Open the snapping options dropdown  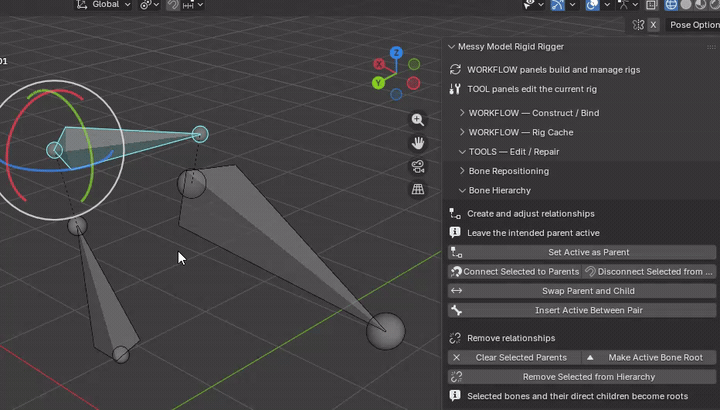point(193,5)
